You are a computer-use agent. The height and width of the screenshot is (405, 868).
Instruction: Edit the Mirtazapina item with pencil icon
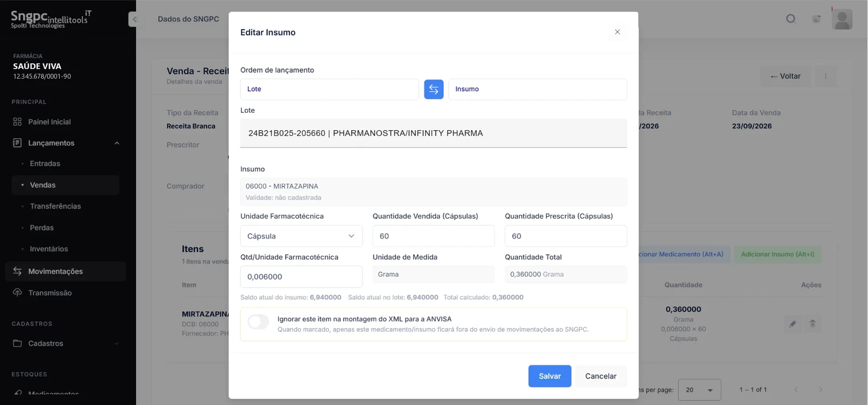coord(793,324)
